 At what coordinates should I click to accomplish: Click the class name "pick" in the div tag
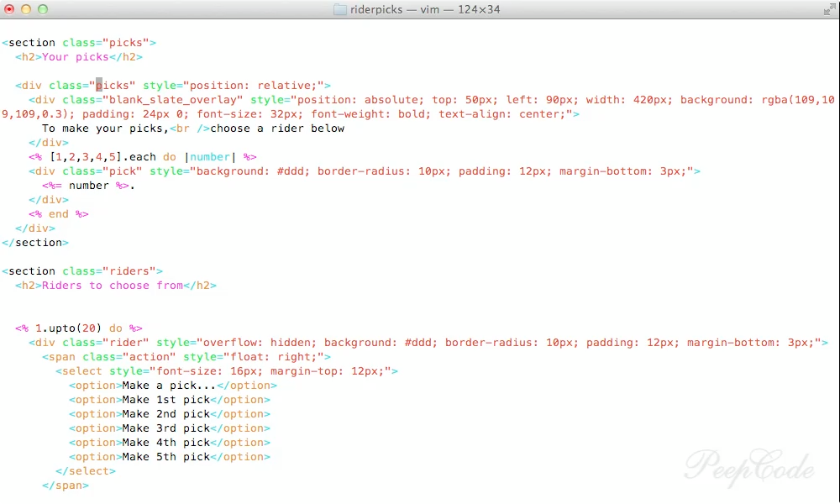(x=123, y=171)
